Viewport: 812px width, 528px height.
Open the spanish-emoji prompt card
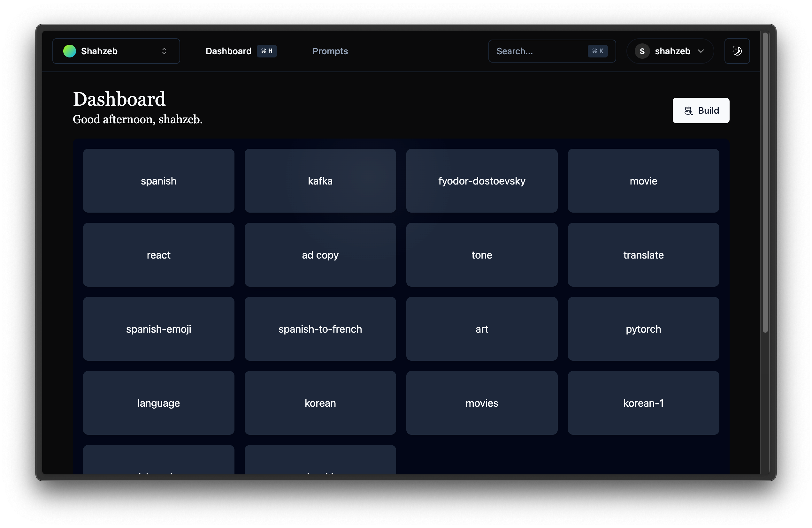tap(159, 329)
